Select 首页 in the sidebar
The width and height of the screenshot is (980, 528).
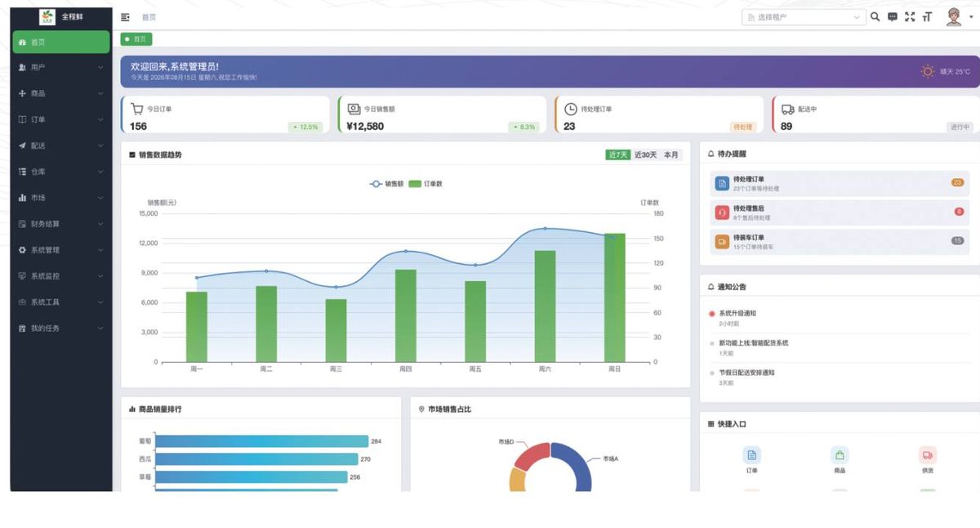[61, 42]
